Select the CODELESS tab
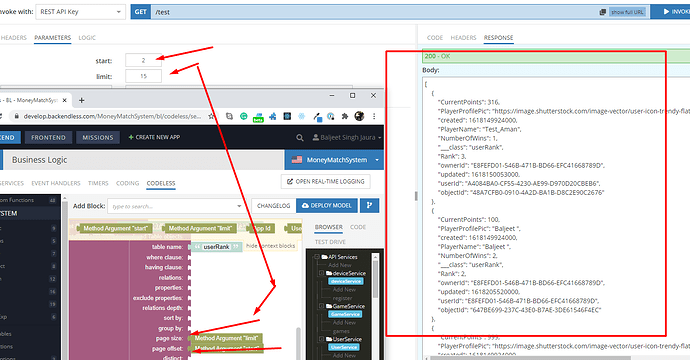Image resolution: width=690 pixels, height=360 pixels. pyautogui.click(x=161, y=183)
